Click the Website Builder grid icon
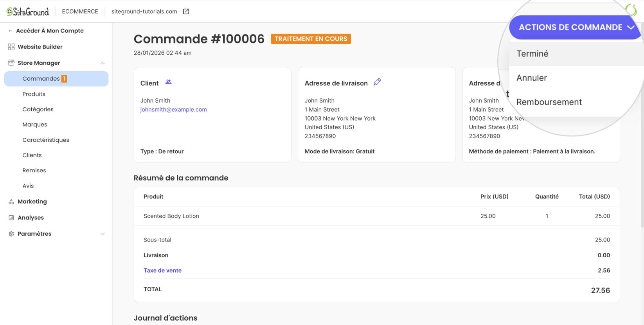644x325 pixels. (11, 47)
